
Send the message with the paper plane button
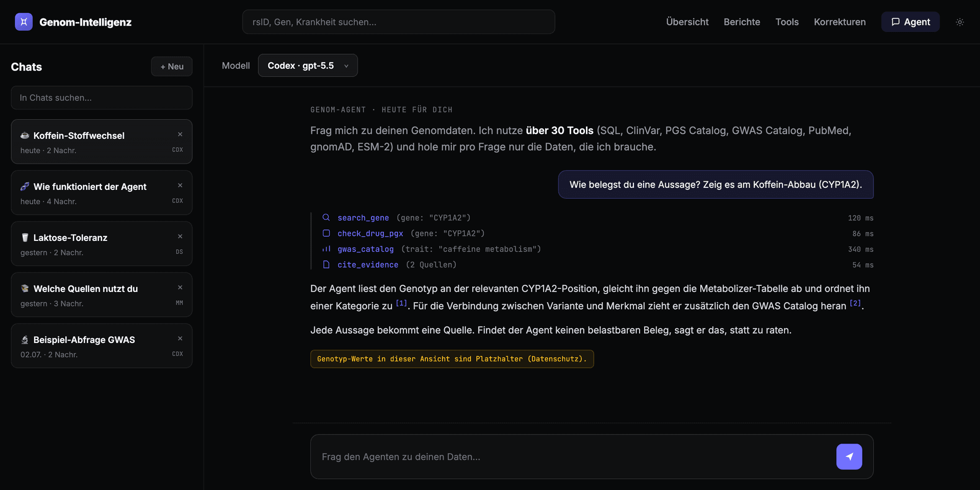point(849,457)
